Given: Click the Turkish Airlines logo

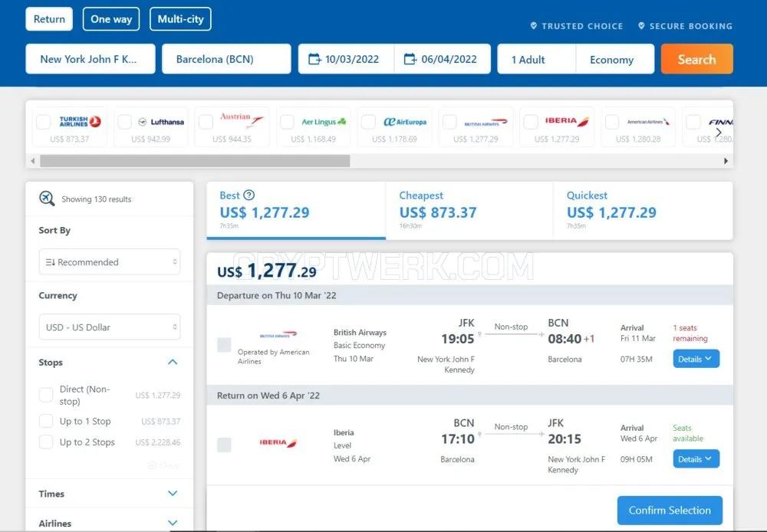Looking at the screenshot, I should tap(80, 122).
